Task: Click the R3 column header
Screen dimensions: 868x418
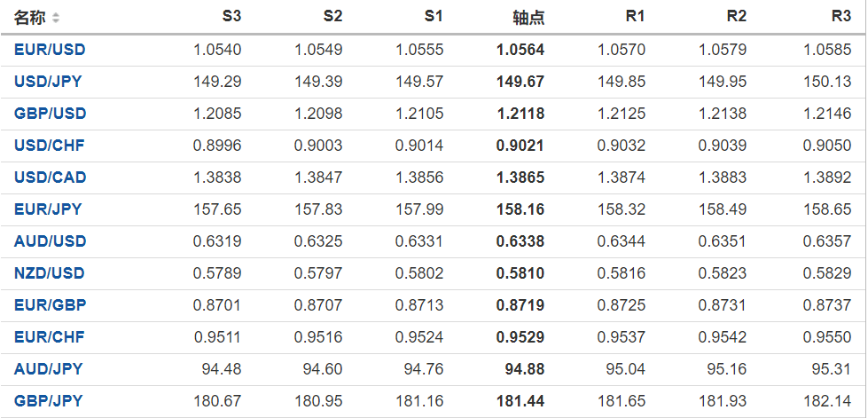Action: point(841,17)
